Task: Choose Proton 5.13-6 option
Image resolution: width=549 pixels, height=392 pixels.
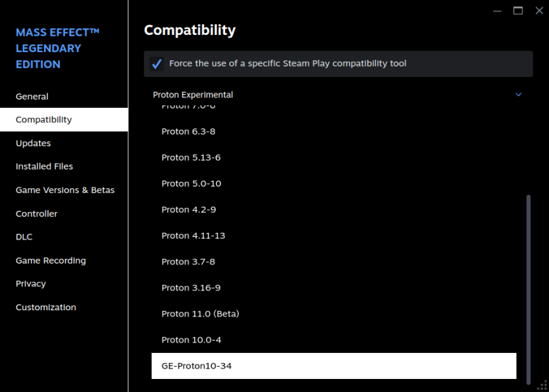Action: point(334,158)
